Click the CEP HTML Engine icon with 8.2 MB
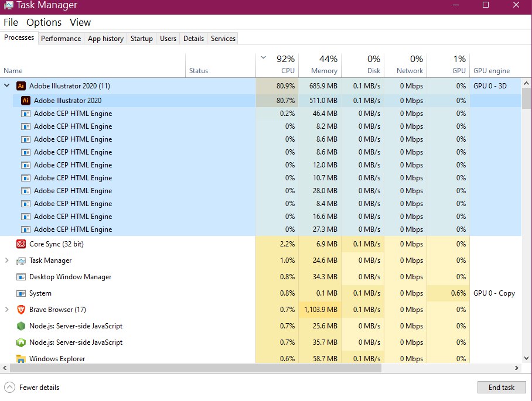This screenshot has height=401, width=532. point(25,126)
